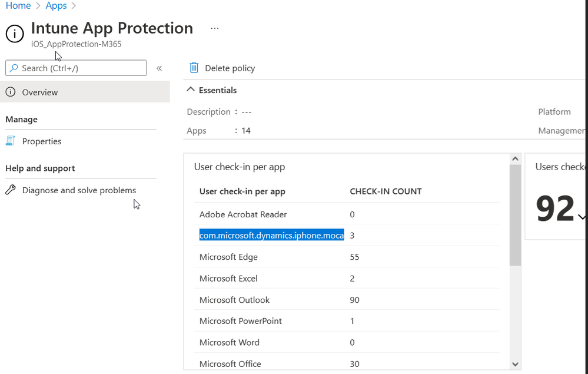Screen dimensions: 588x374
Task: Open Apps from the breadcrumb trail
Action: [56, 5]
